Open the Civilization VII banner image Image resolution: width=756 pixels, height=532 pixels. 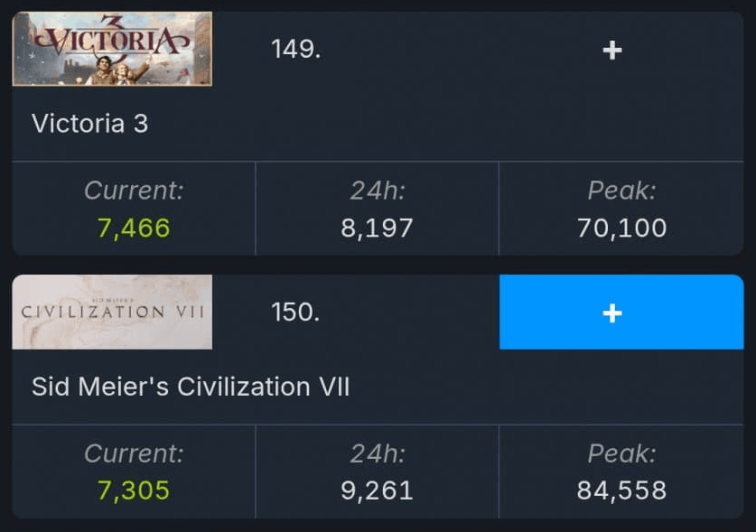tap(112, 313)
